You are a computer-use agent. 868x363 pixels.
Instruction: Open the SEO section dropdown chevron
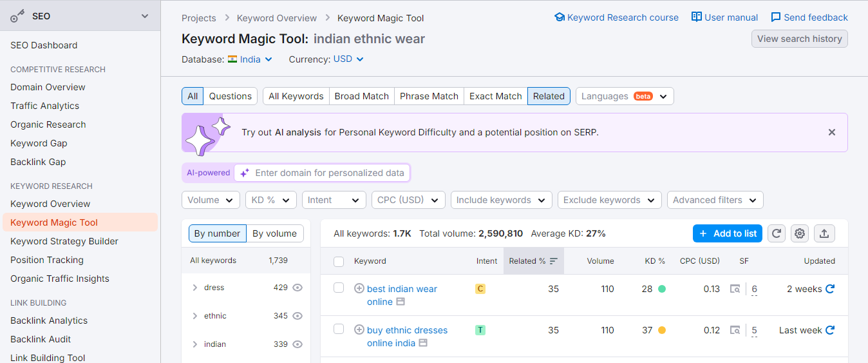[x=145, y=15]
